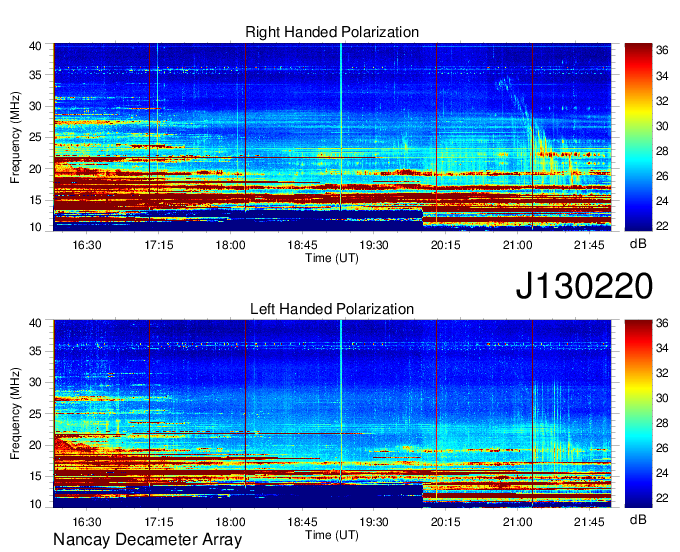680x552 pixels.
Task: Click 18:45 on the top time axis
Action: [x=302, y=245]
